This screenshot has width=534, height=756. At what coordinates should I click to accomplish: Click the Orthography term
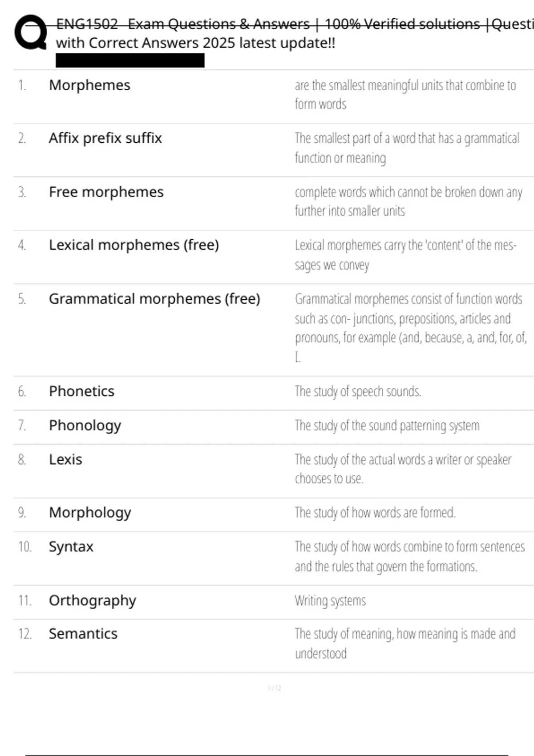coord(92,600)
